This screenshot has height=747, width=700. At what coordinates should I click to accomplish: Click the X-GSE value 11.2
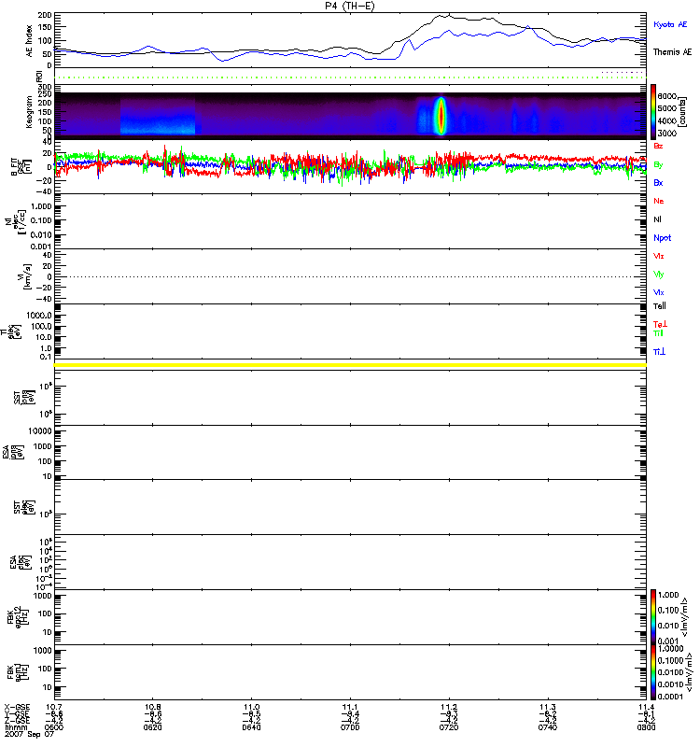tap(449, 707)
